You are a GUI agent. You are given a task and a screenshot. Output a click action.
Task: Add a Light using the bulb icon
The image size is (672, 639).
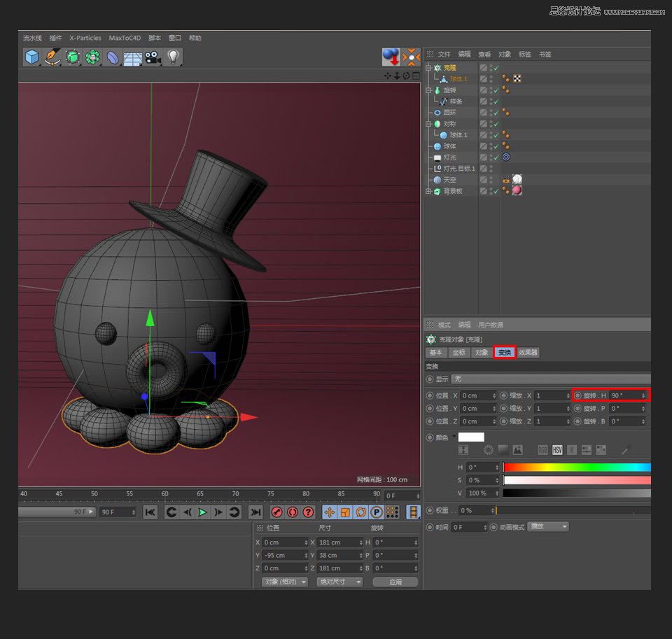174,57
